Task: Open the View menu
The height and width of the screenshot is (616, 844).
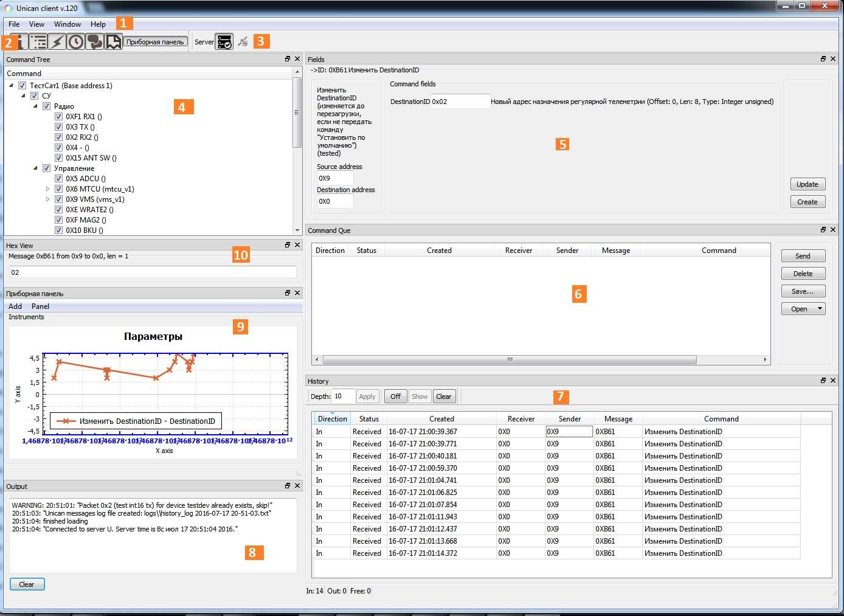Action: pos(36,24)
